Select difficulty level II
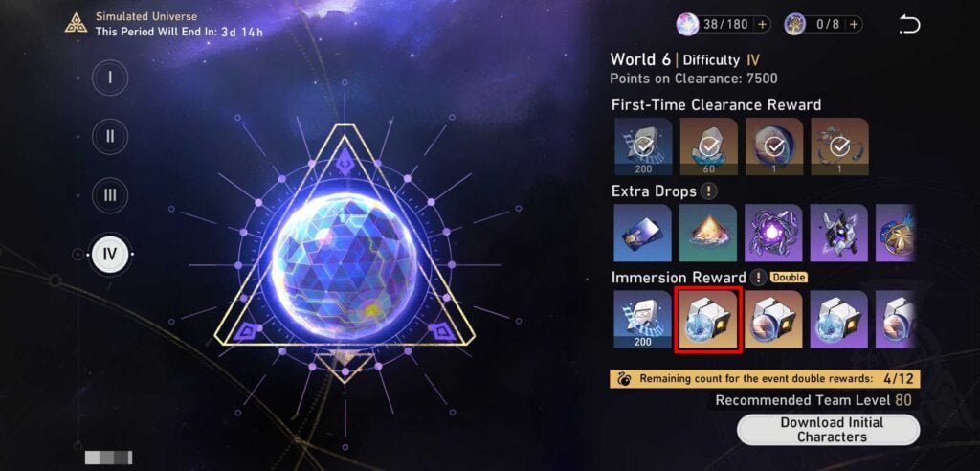 point(110,136)
